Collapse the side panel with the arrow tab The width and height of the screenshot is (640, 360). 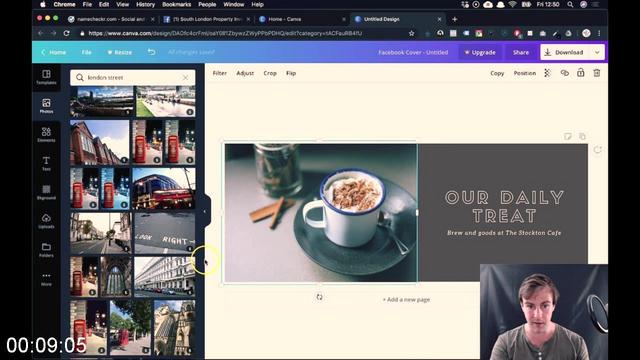206,211
